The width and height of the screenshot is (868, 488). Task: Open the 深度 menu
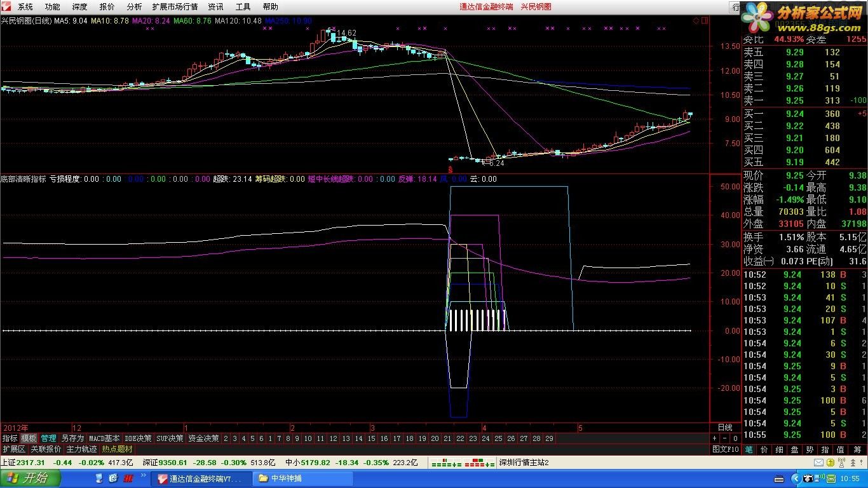tap(80, 6)
